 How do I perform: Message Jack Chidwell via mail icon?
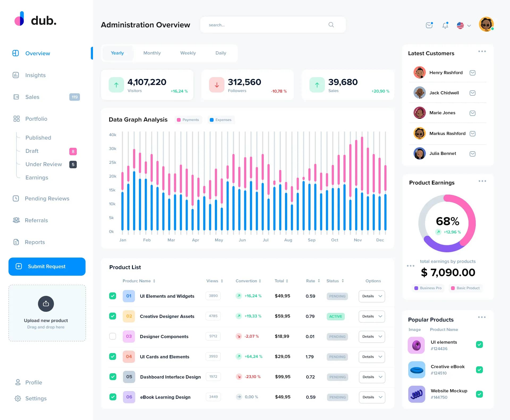tap(472, 93)
